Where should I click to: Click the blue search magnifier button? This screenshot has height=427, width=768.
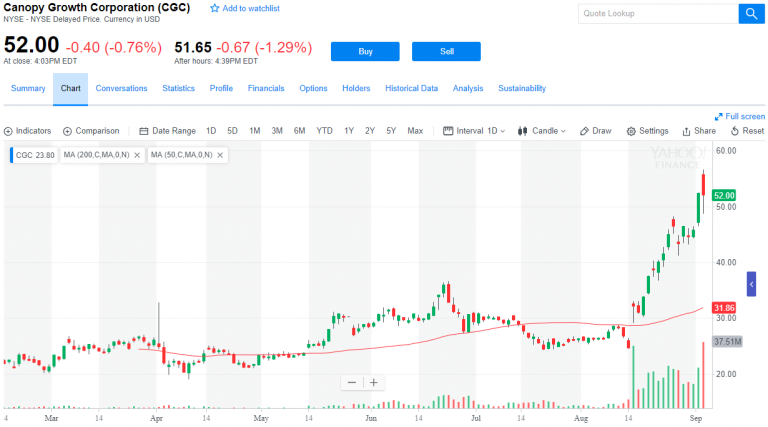pos(751,13)
